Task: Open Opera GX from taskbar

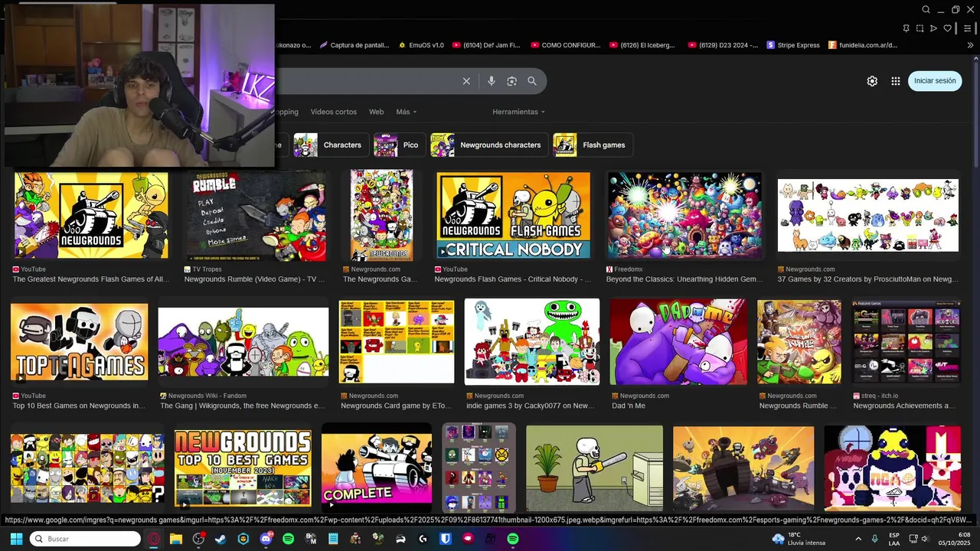Action: click(154, 539)
